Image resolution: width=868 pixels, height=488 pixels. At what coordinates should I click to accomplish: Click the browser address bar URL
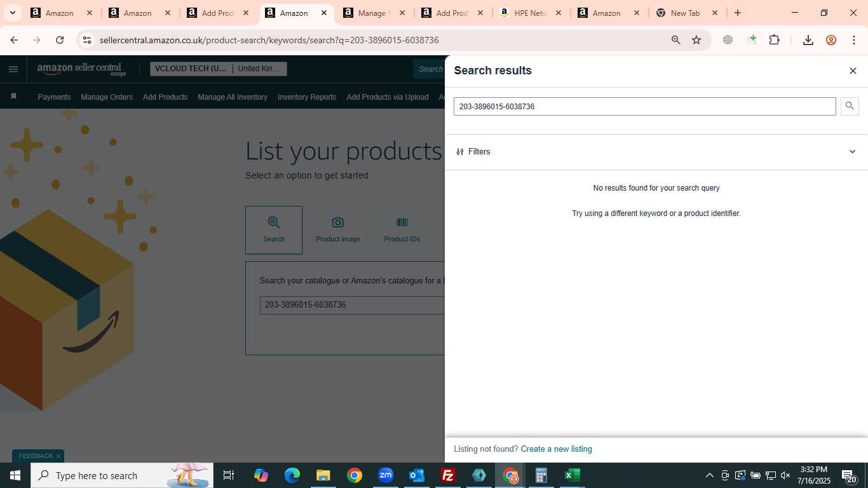point(269,40)
